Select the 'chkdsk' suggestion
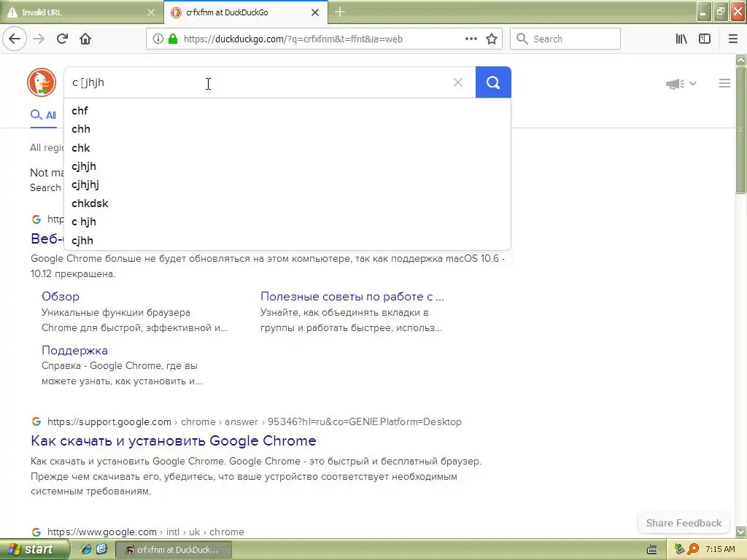This screenshot has height=560, width=747. 287,203
